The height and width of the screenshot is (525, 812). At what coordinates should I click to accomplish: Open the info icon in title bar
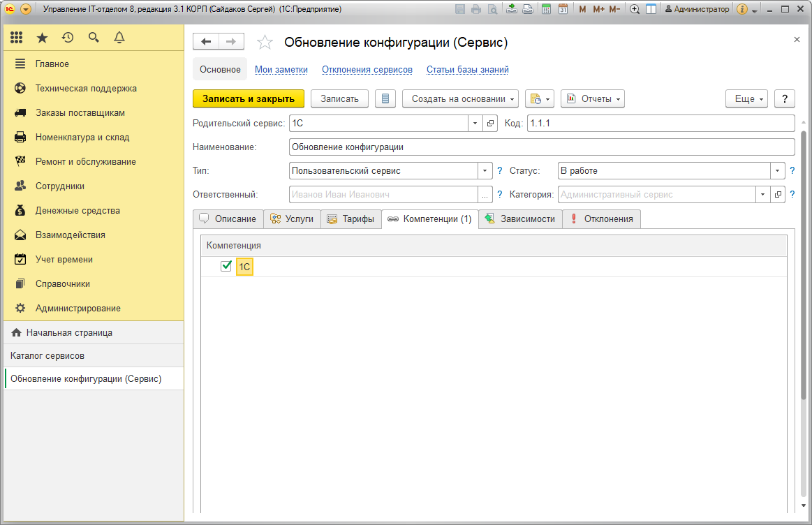point(742,9)
